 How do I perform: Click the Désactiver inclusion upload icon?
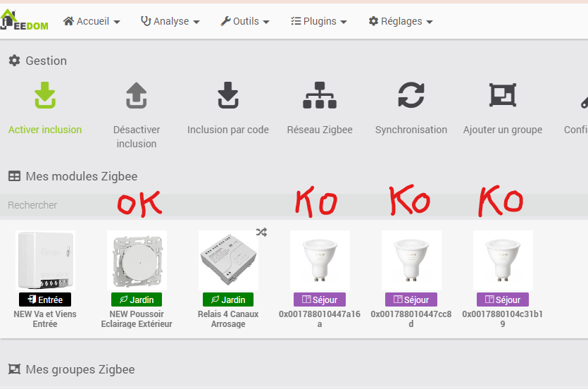click(x=137, y=95)
